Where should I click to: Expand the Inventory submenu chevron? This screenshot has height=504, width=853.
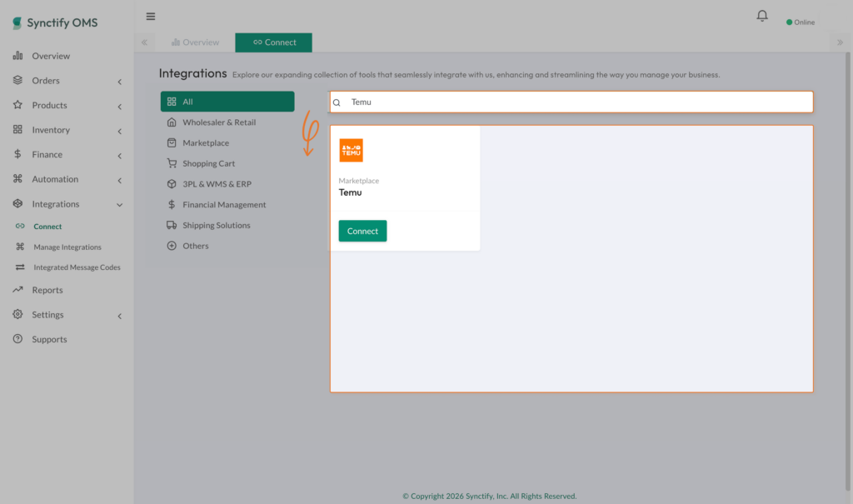tap(120, 131)
